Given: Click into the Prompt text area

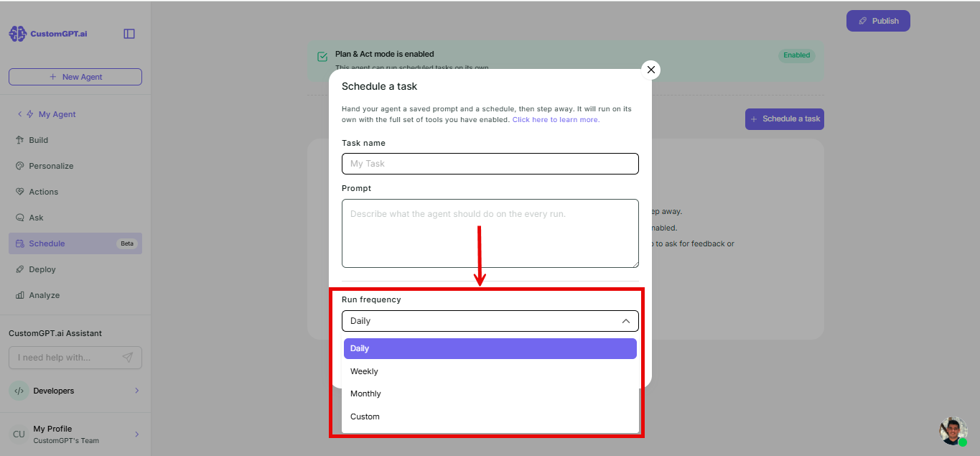Looking at the screenshot, I should coord(490,233).
